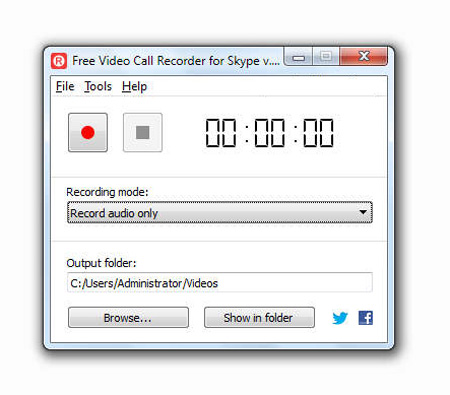Click the red app logo in title bar

point(59,61)
